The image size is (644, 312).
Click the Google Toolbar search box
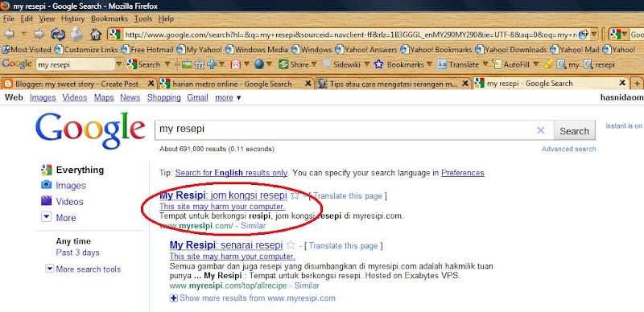click(75, 64)
